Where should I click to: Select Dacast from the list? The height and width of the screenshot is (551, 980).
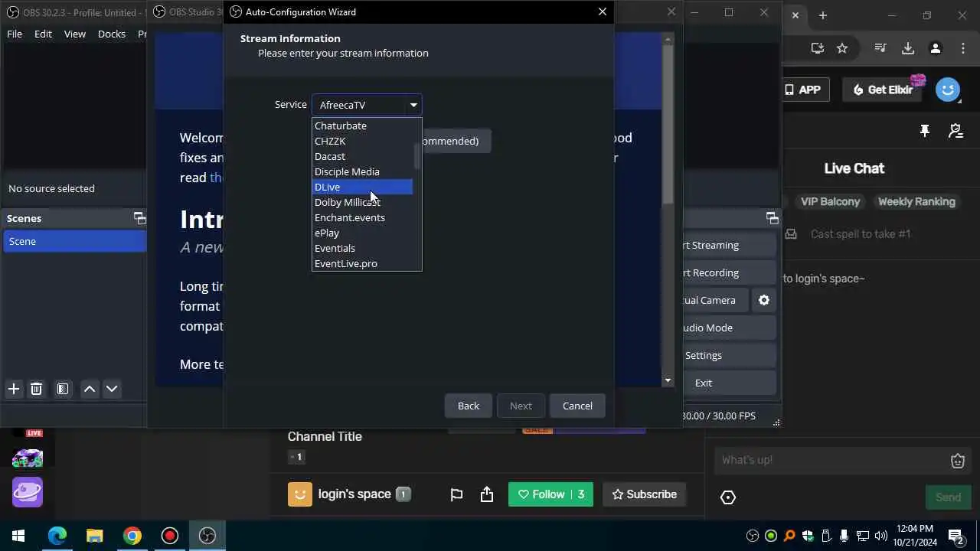[x=363, y=156]
